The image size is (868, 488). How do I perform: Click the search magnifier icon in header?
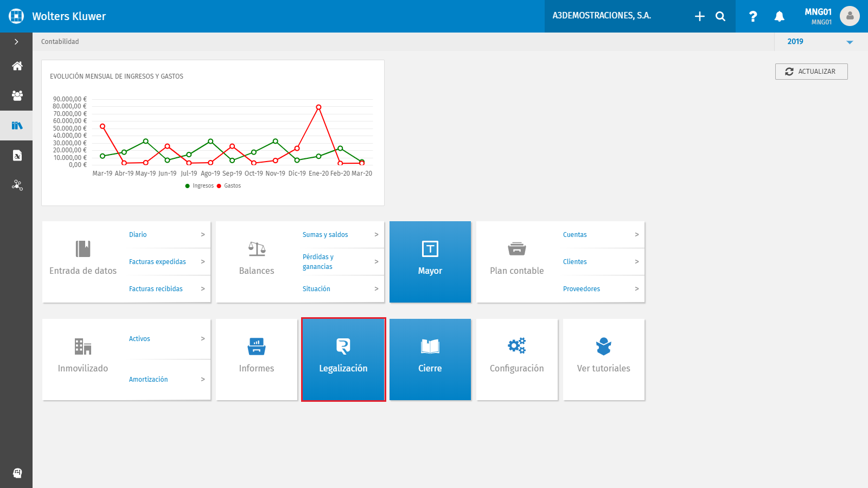[720, 16]
